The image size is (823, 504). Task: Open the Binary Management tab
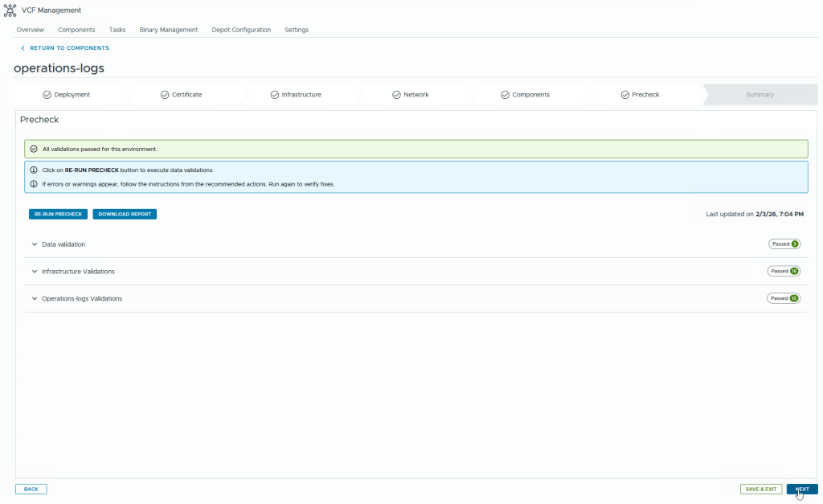pyautogui.click(x=168, y=30)
